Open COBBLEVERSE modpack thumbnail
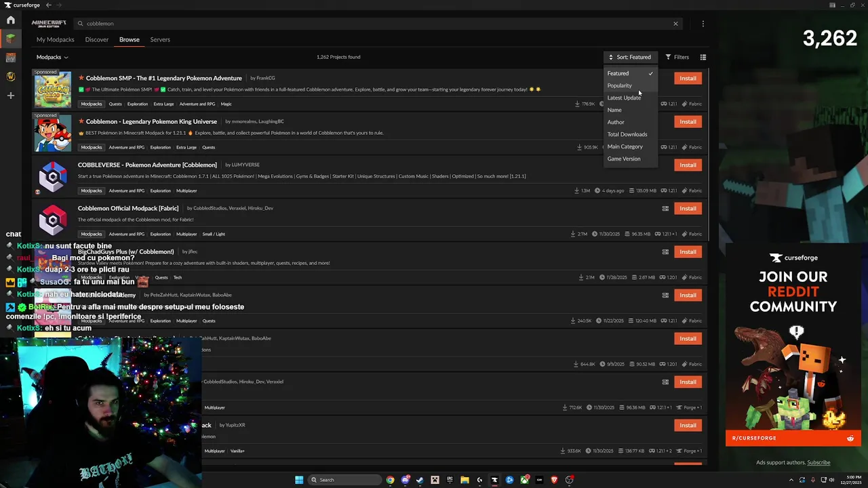 pos(53,176)
